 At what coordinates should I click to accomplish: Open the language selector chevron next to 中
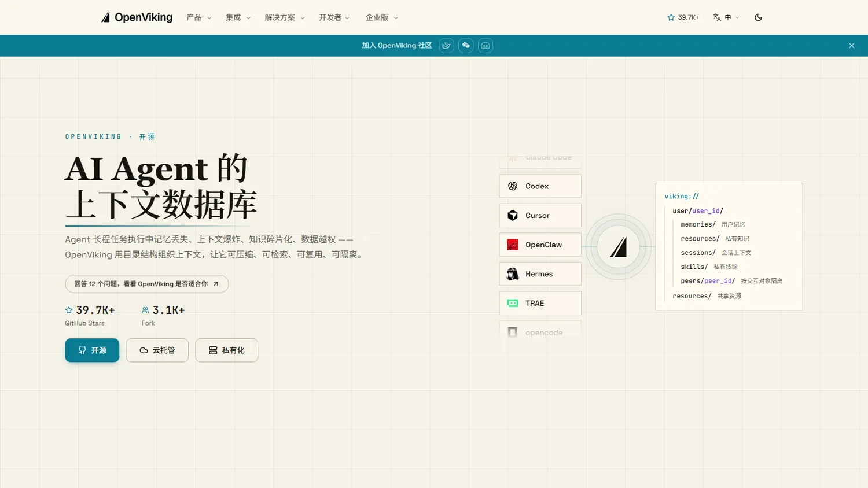[737, 17]
